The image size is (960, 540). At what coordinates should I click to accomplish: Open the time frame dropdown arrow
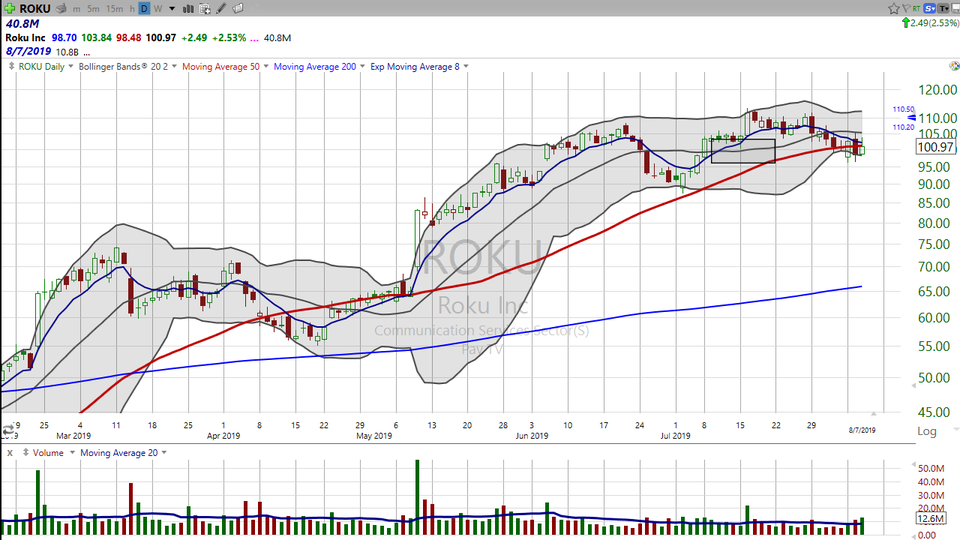[x=171, y=8]
